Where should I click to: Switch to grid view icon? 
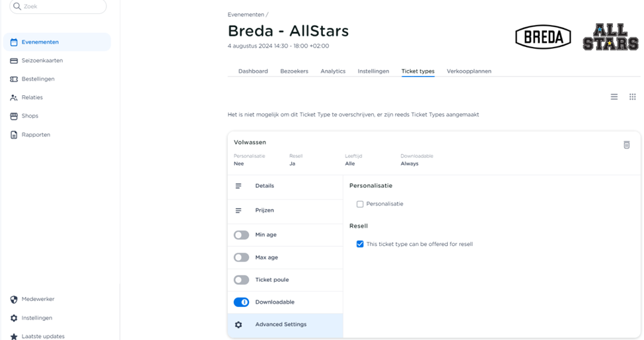coord(632,97)
